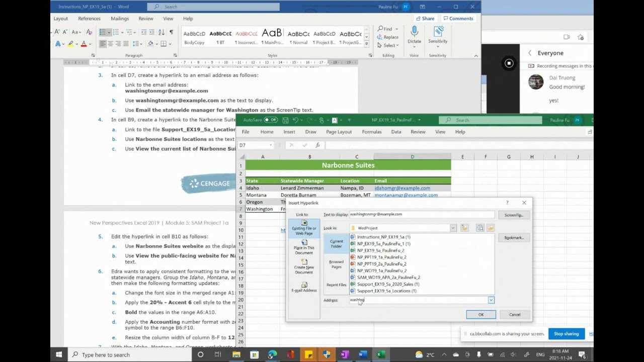Image resolution: width=644 pixels, height=362 pixels.
Task: Click Text to display field
Action: 422,214
